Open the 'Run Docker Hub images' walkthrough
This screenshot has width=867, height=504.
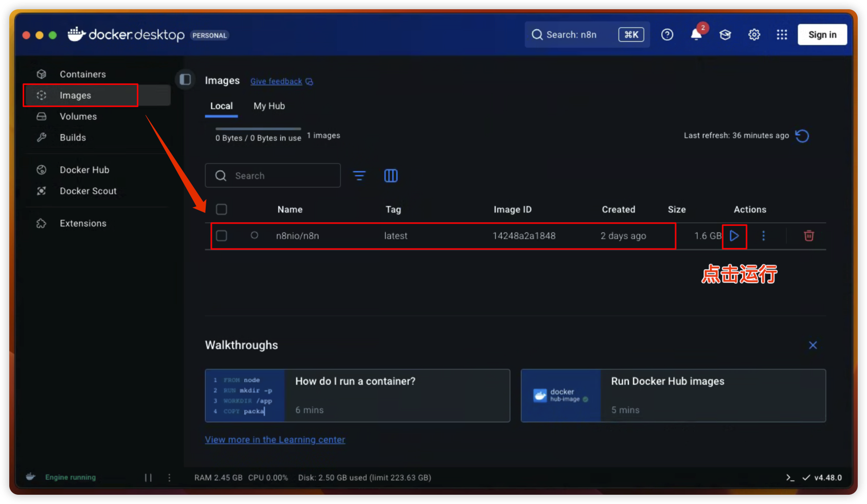[673, 395]
